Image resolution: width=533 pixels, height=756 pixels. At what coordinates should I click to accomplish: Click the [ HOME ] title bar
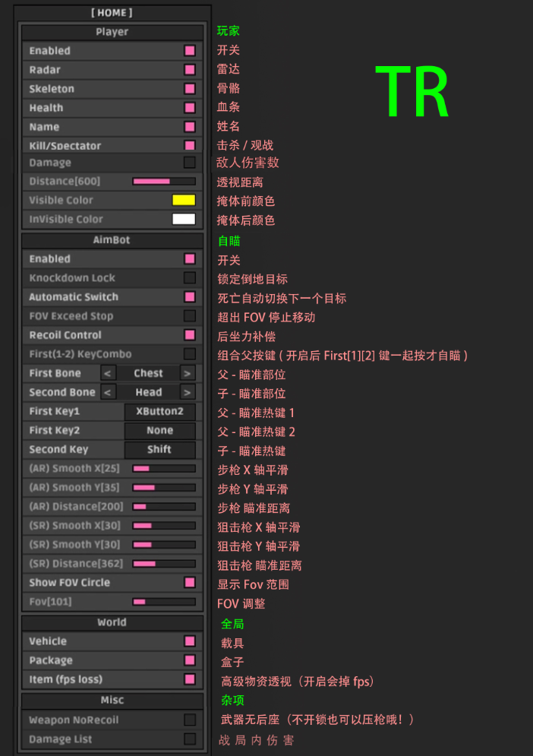(x=112, y=12)
